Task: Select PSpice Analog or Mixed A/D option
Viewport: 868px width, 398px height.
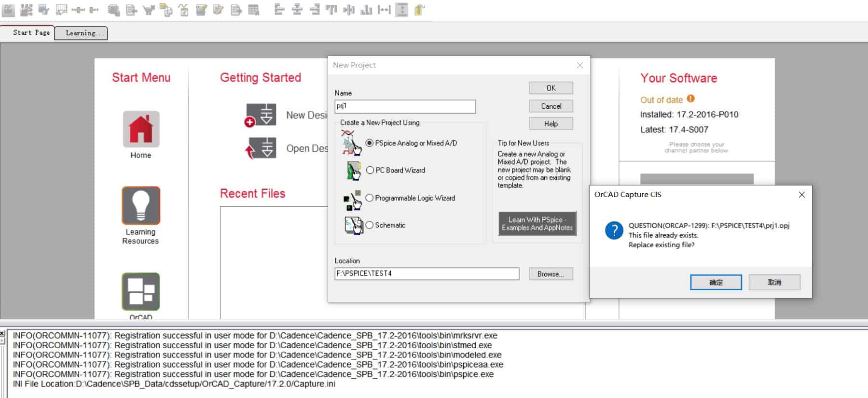Action: pyautogui.click(x=370, y=143)
